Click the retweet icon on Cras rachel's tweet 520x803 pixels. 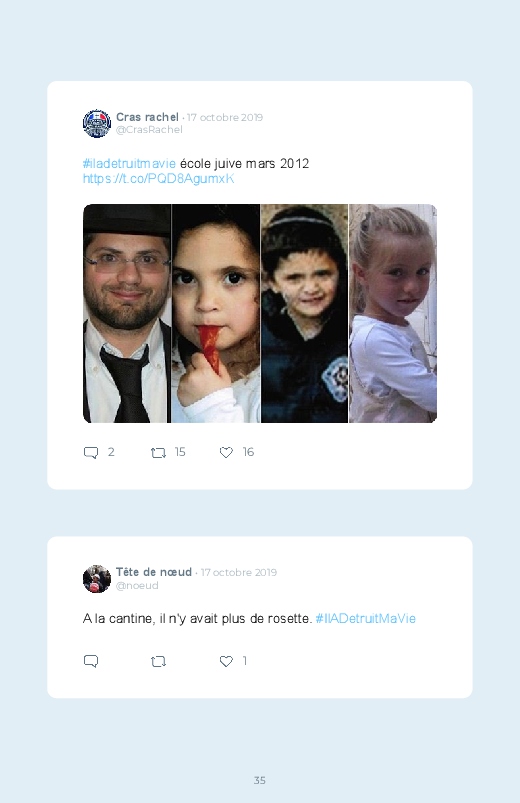pos(158,453)
